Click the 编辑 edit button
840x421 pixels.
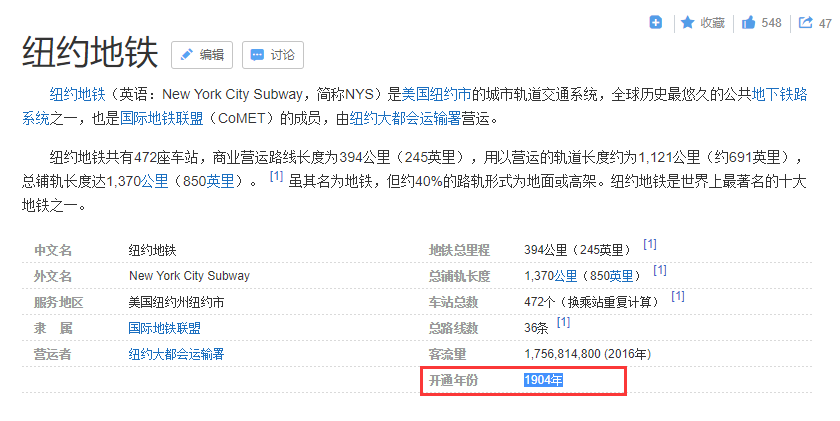pos(202,55)
